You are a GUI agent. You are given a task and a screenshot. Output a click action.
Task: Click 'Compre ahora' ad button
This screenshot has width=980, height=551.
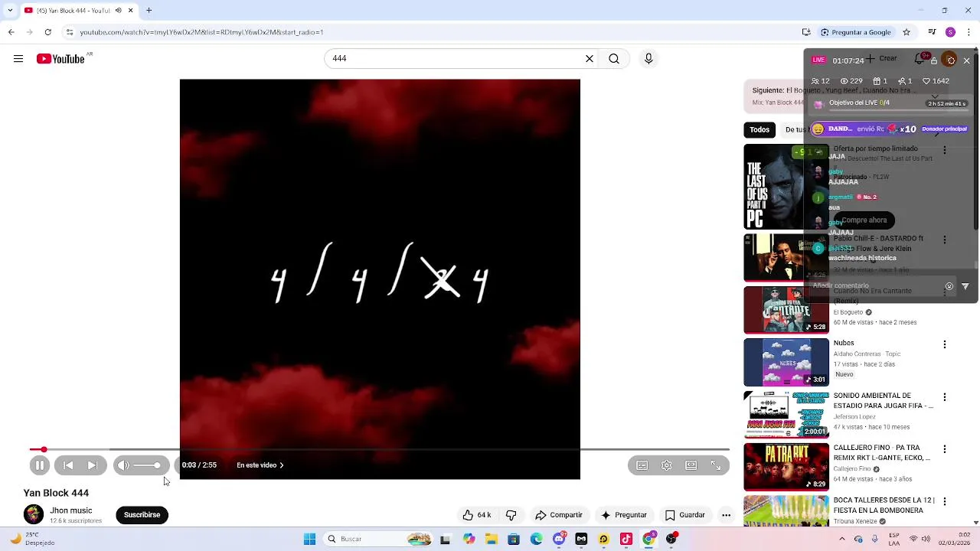coord(864,220)
